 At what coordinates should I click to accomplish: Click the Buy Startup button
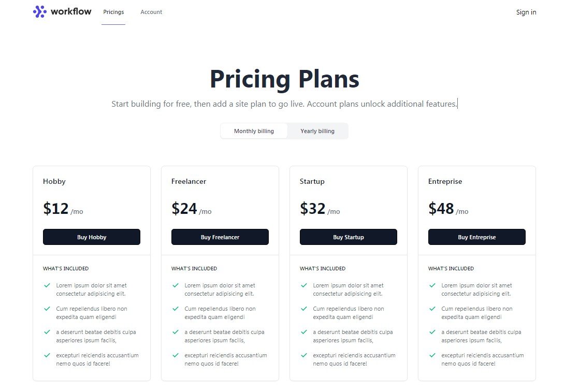(x=348, y=237)
